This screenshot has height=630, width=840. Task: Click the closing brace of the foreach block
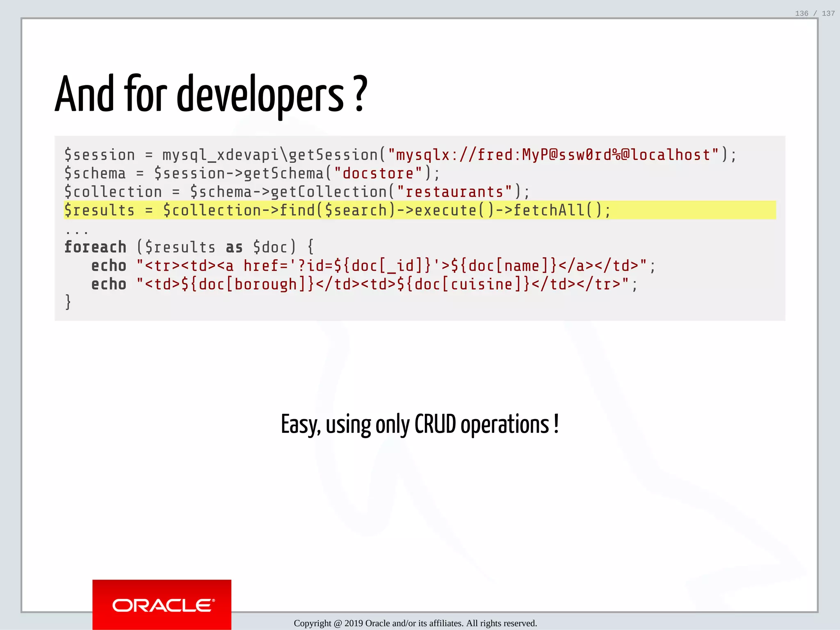click(x=68, y=302)
